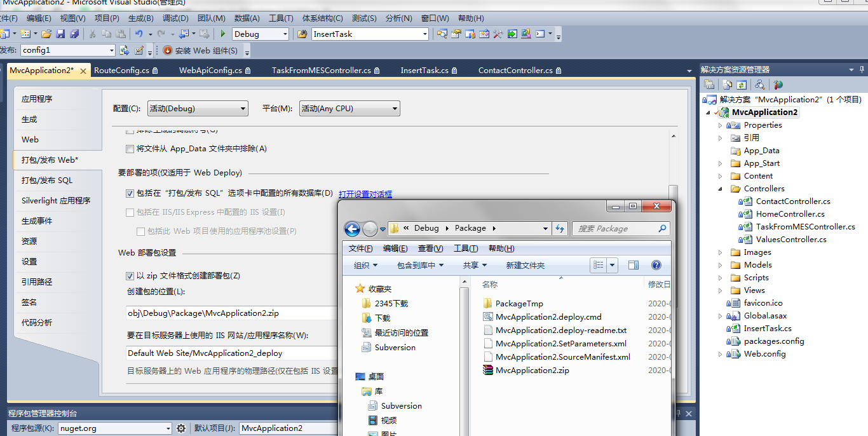Close the MvcApplication2 properties tab

pyautogui.click(x=83, y=71)
